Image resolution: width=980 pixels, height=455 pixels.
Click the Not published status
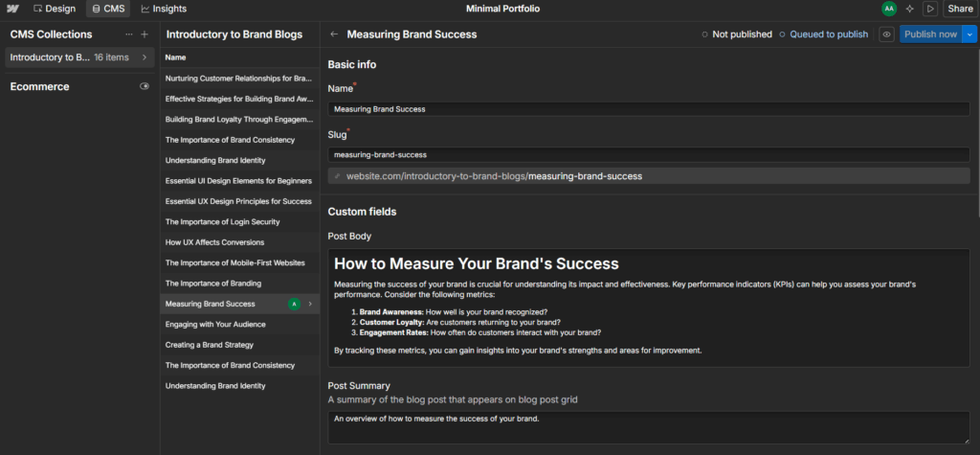(737, 34)
